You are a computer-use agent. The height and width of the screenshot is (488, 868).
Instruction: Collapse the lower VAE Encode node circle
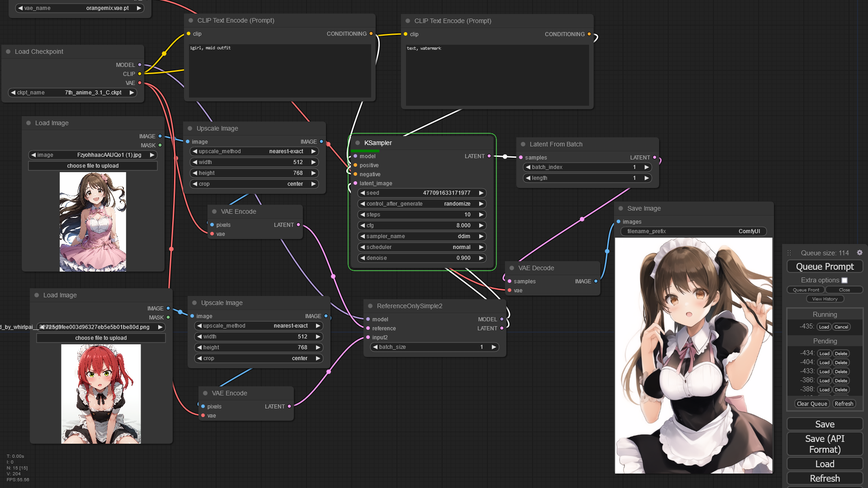205,393
